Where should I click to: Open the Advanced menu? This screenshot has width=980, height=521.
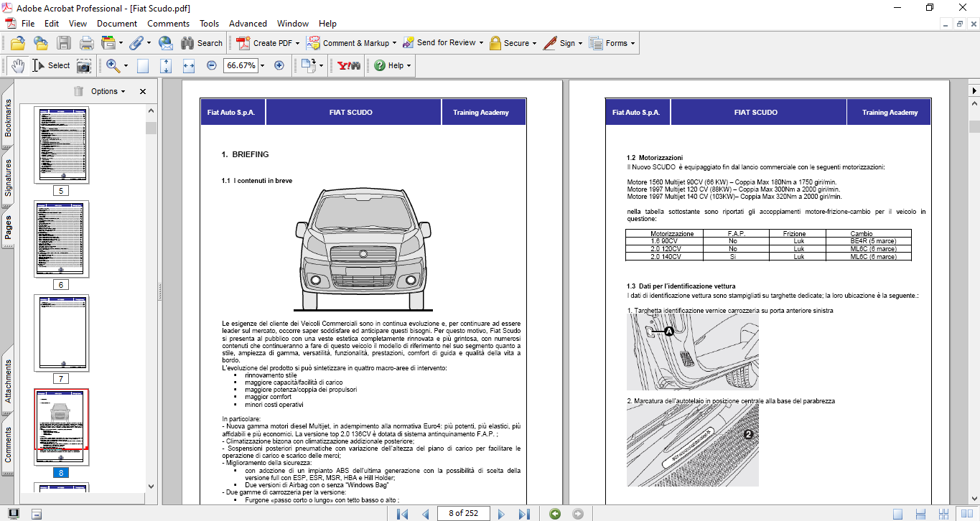pyautogui.click(x=248, y=24)
